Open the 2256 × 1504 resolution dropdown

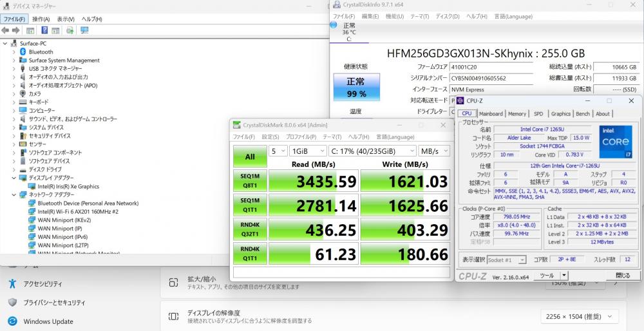pos(579,316)
